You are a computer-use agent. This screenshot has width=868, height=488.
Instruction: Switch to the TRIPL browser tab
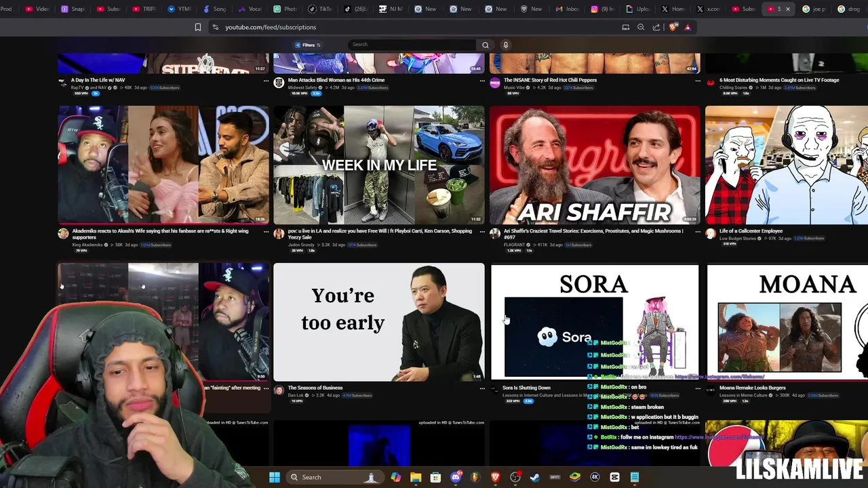click(144, 9)
